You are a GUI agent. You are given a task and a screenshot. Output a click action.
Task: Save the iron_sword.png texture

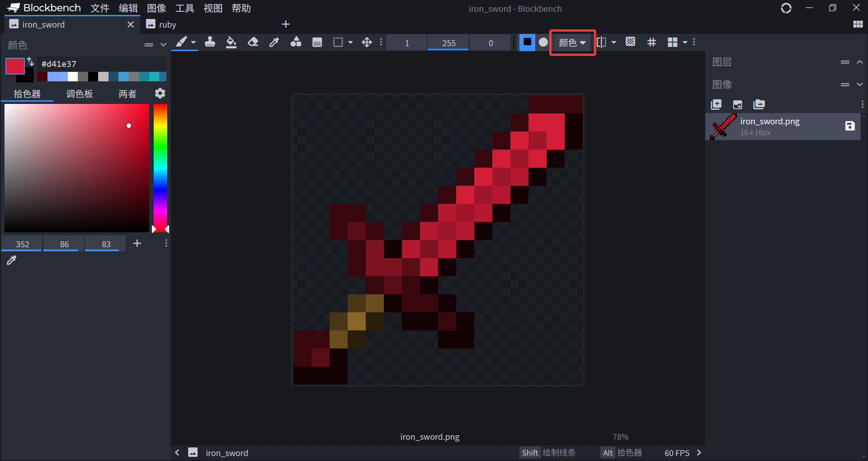850,127
